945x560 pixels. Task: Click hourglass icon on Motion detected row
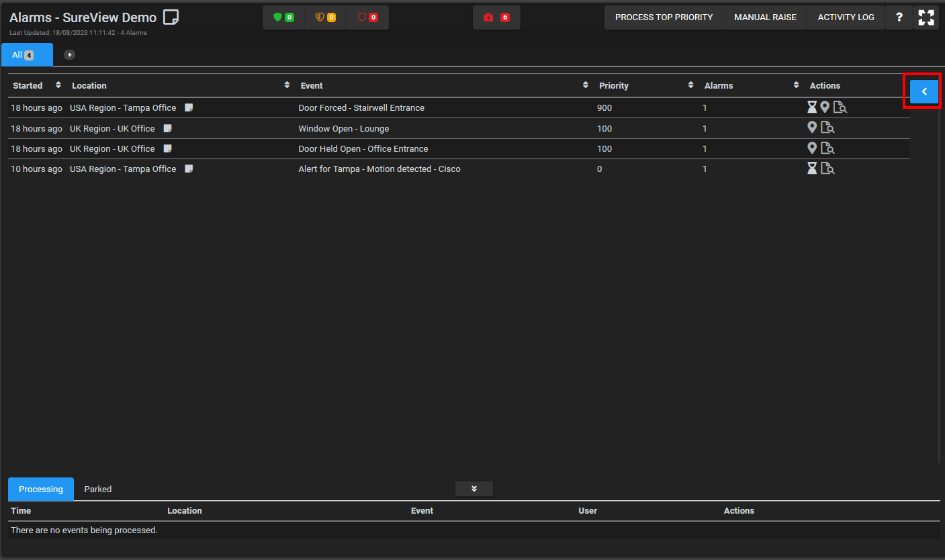812,168
